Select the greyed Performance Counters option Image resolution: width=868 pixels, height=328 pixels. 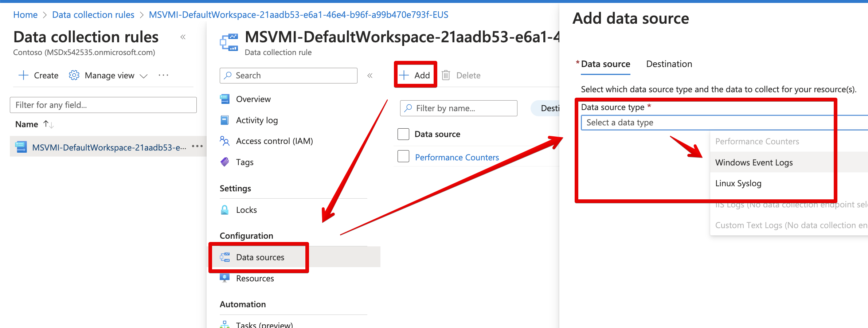pos(789,141)
